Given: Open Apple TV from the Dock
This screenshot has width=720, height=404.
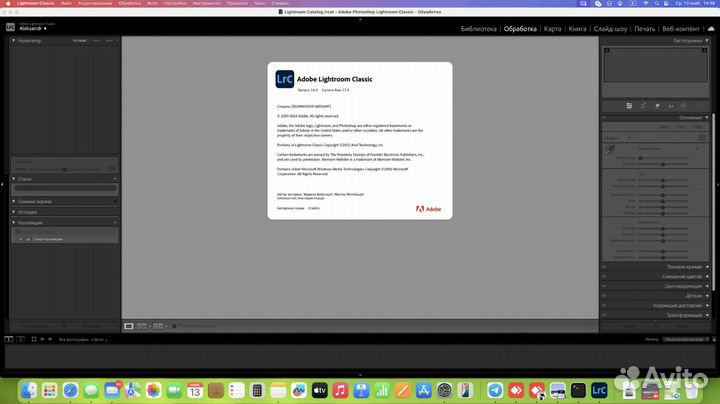Looking at the screenshot, I should point(320,391).
